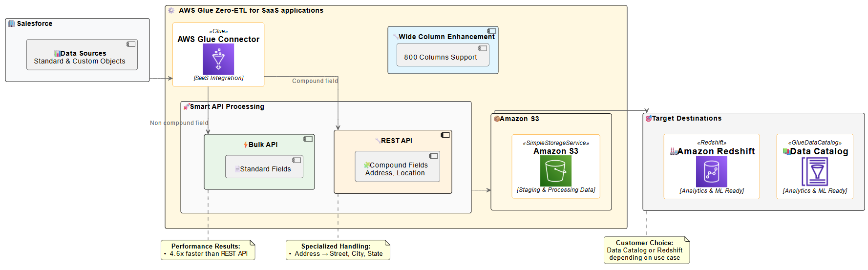868x270 pixels.
Task: Click the «Glue» stereotype label
Action: tap(218, 31)
